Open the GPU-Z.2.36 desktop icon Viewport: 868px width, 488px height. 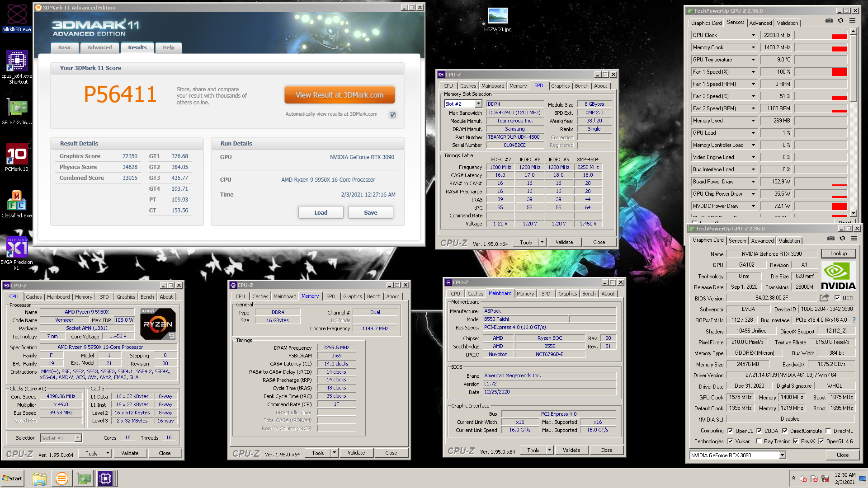(17, 112)
